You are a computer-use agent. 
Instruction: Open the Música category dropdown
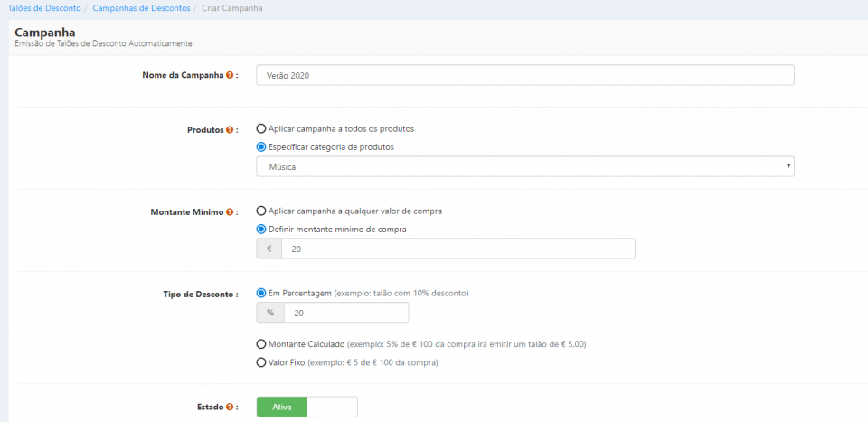pos(524,167)
